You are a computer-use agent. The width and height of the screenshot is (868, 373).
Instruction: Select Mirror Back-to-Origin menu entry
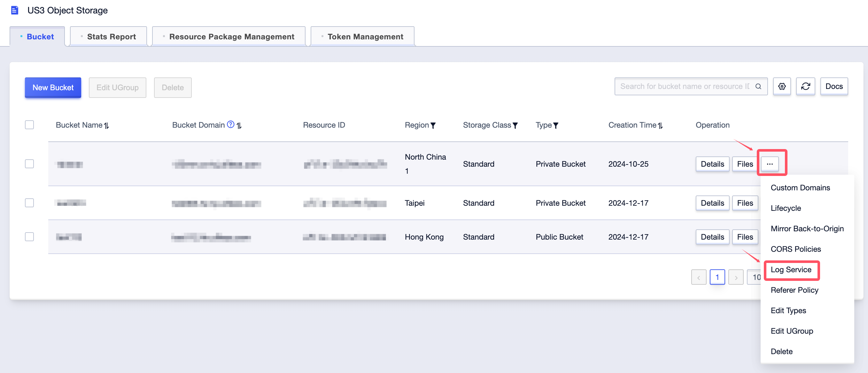point(807,229)
